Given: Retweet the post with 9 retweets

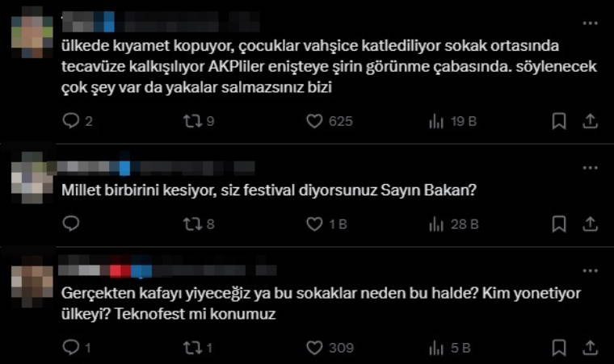Looking at the screenshot, I should pos(192,121).
